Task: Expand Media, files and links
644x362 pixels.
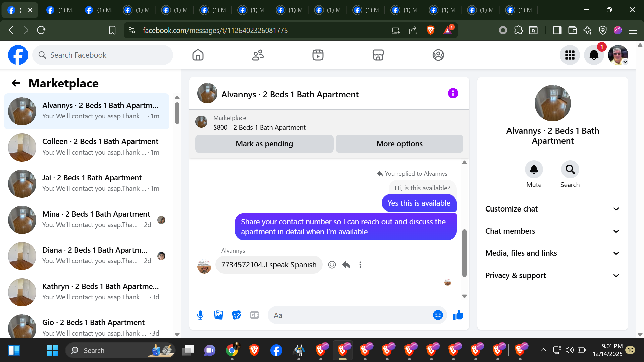Action: (552, 253)
